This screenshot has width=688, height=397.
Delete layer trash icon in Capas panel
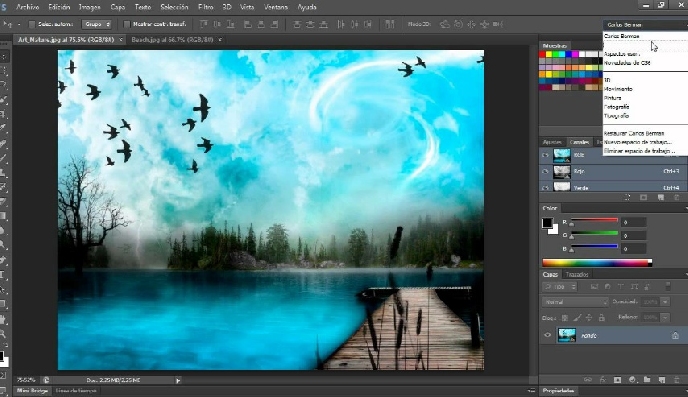677,379
